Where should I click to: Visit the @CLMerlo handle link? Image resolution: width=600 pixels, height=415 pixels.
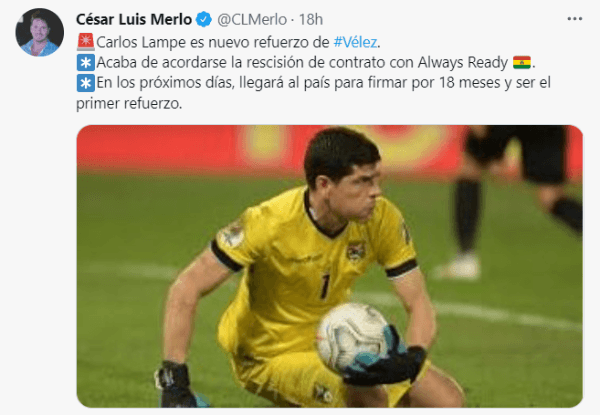point(252,19)
